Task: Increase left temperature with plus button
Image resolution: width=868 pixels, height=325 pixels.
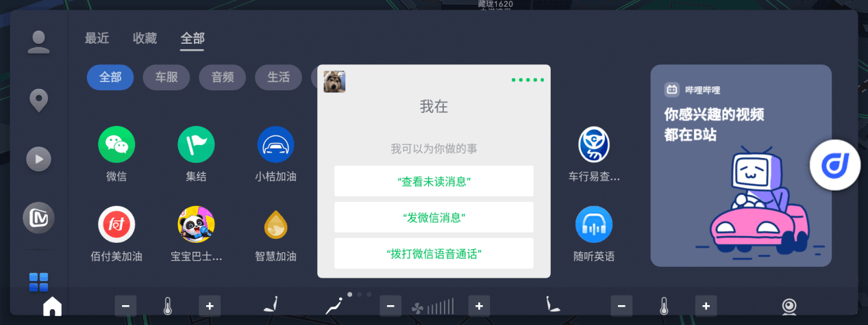Action: 210,306
